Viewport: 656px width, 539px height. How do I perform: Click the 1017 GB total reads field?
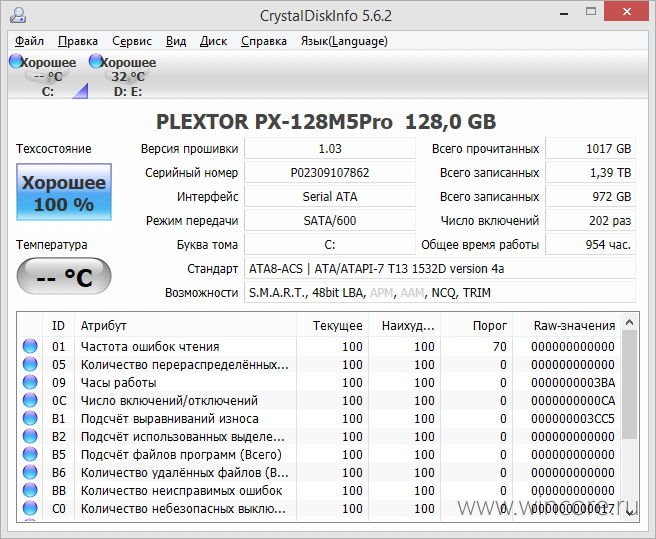[590, 149]
